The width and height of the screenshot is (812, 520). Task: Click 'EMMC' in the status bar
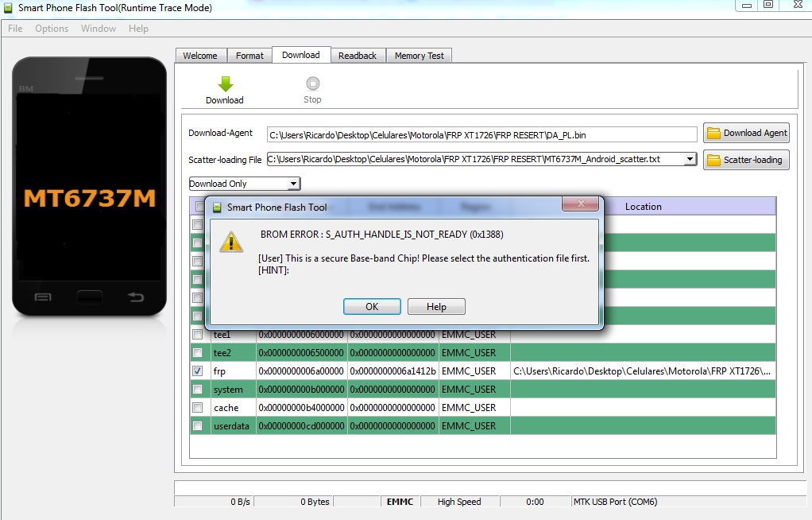pos(400,502)
